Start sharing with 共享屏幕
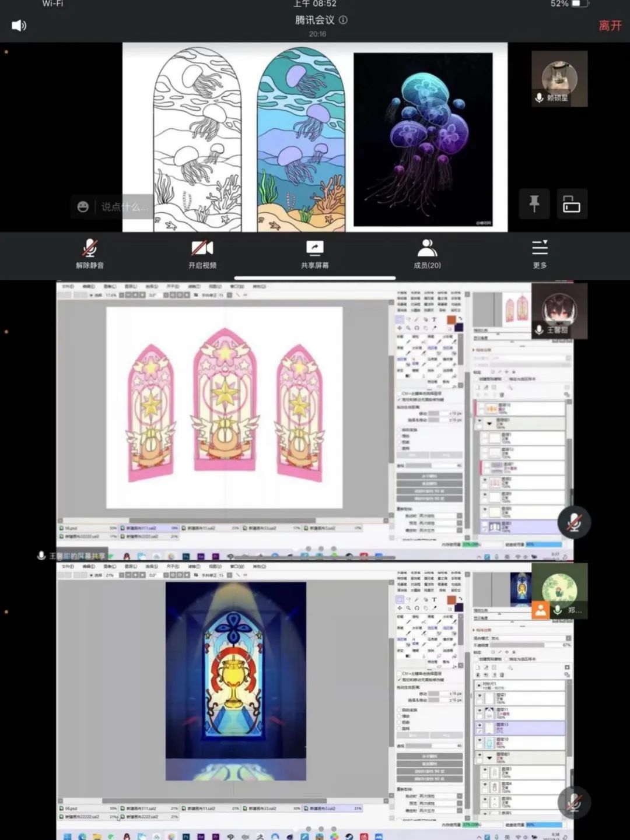Viewport: 630px width, 840px height. click(315, 254)
